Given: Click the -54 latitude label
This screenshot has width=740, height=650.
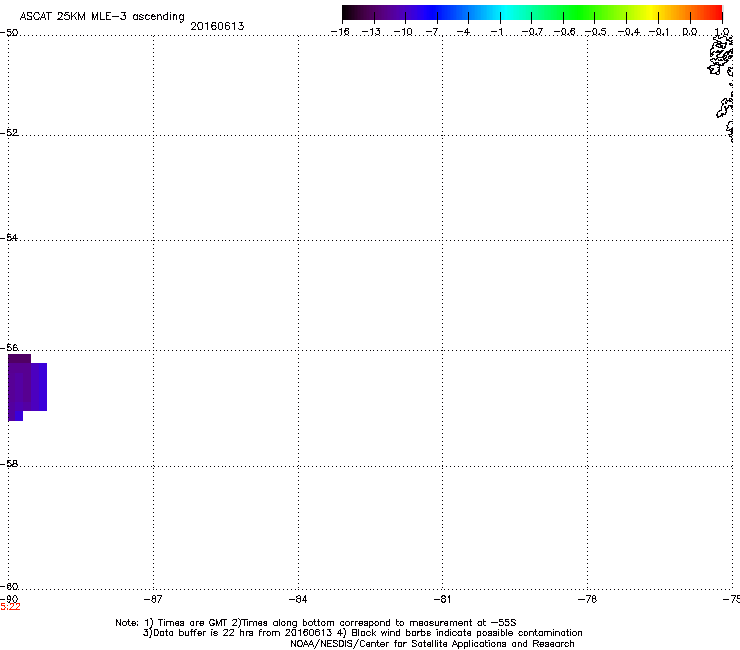Looking at the screenshot, I should pyautogui.click(x=9, y=237).
